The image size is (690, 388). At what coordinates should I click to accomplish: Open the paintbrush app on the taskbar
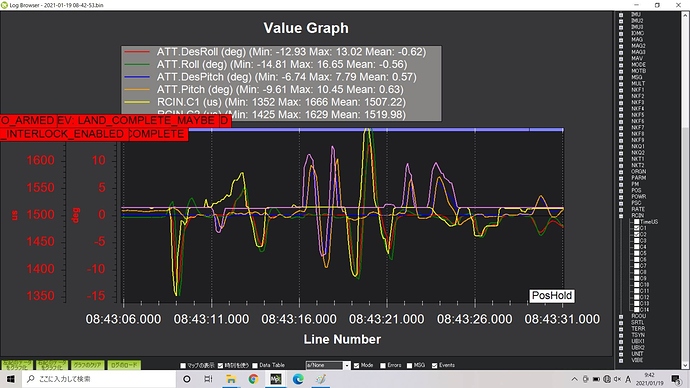[x=320, y=379]
